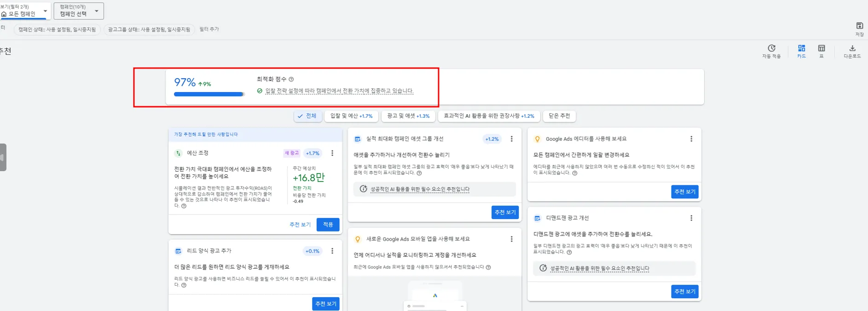Open auto-apply (자동 적용) history icon

pos(772,48)
